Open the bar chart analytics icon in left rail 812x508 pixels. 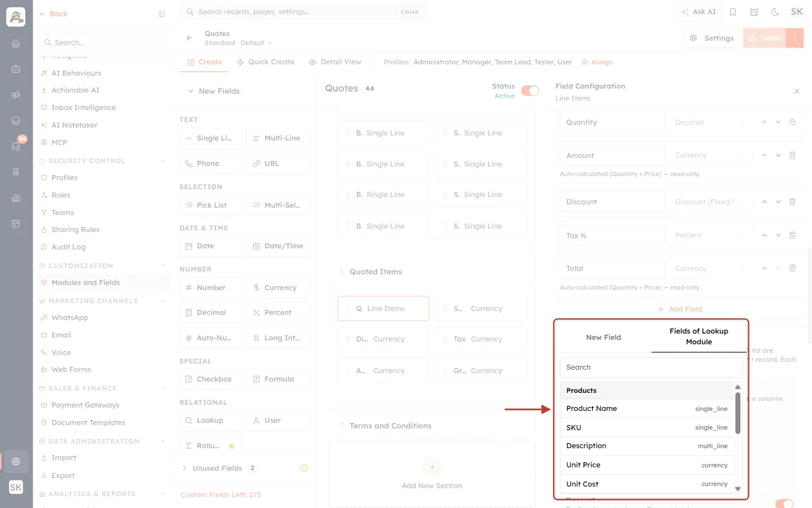pyautogui.click(x=16, y=198)
